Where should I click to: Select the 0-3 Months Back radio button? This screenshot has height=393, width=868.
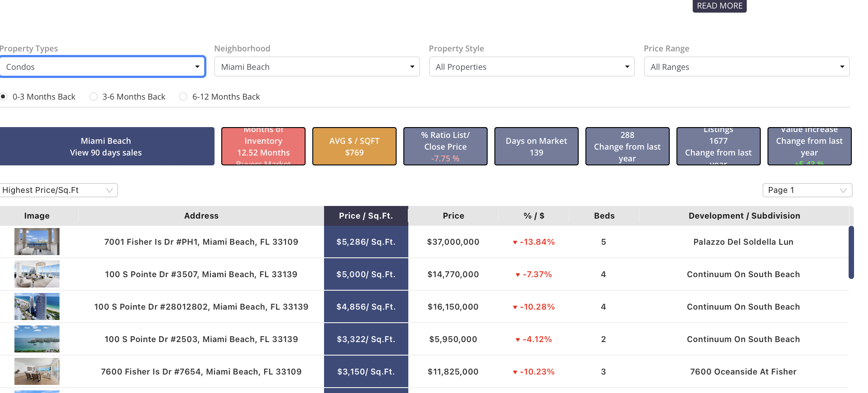click(x=4, y=96)
